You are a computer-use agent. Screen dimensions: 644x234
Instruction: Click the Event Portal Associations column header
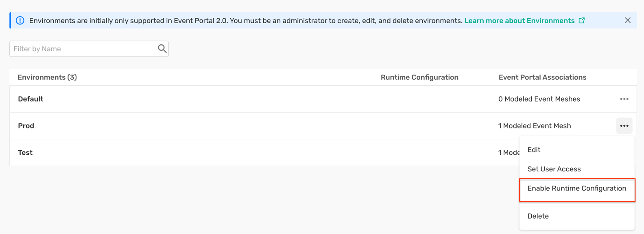542,77
